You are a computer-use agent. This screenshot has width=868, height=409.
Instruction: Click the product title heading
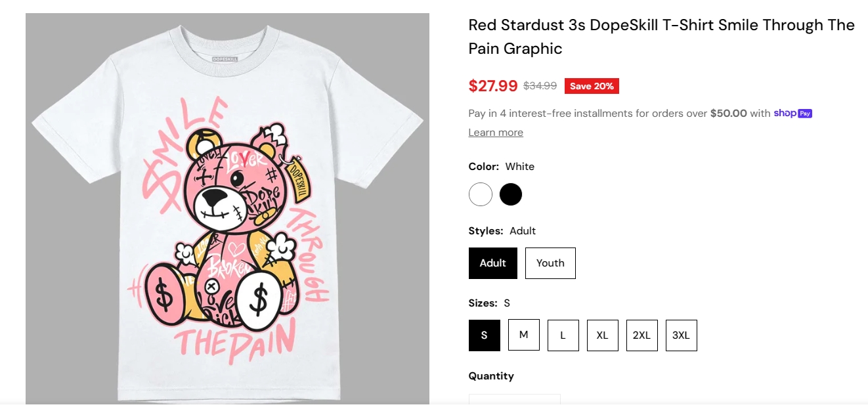(x=662, y=37)
